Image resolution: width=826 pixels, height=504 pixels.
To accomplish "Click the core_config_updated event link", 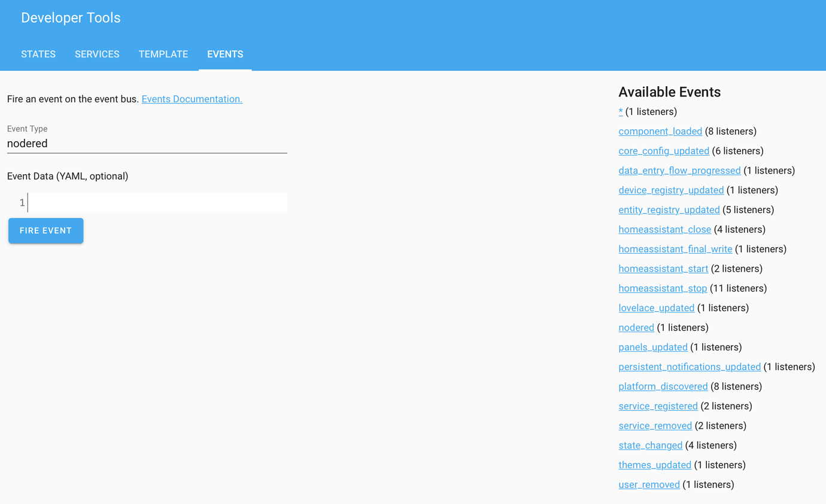I will (664, 151).
